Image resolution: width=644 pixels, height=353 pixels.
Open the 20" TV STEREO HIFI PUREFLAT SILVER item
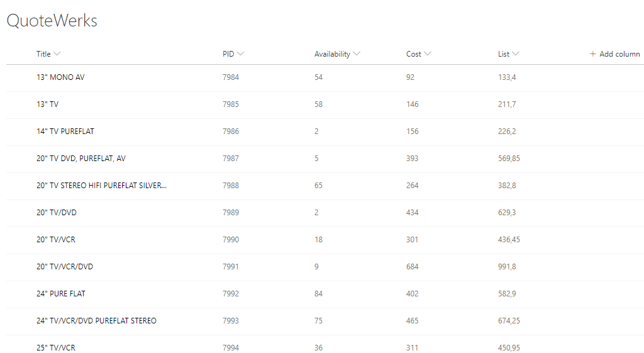[102, 186]
